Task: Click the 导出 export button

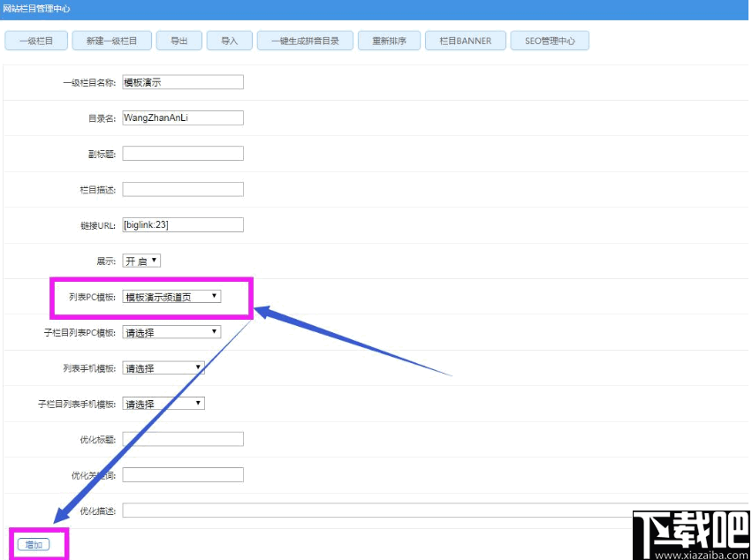Action: point(179,40)
